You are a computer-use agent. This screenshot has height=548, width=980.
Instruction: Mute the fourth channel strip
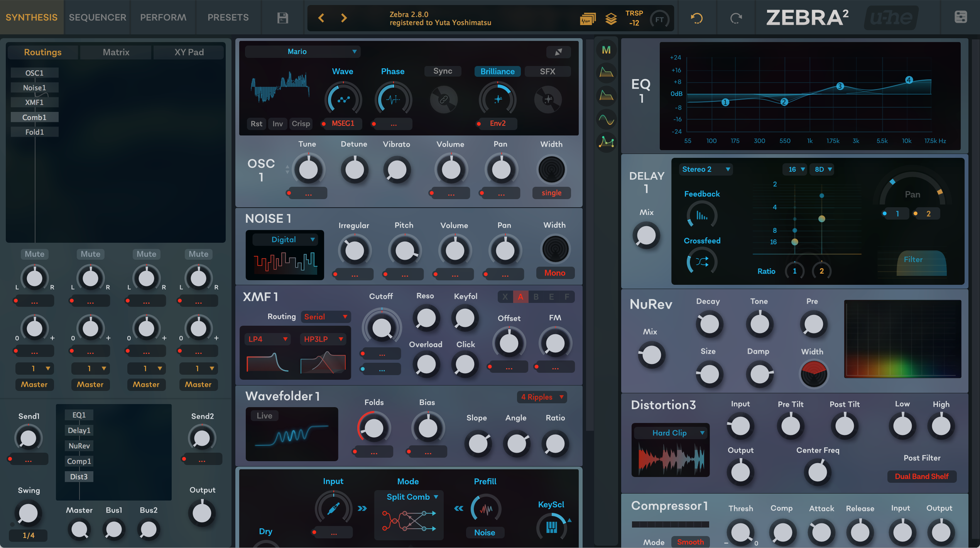[x=199, y=254]
